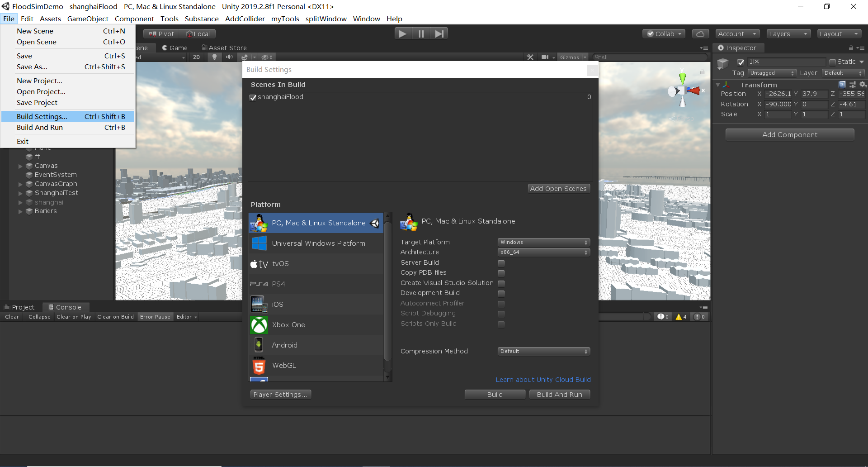Viewport: 868px width, 467px height.
Task: Open the Layer Default dropdown in Inspector
Action: point(843,73)
